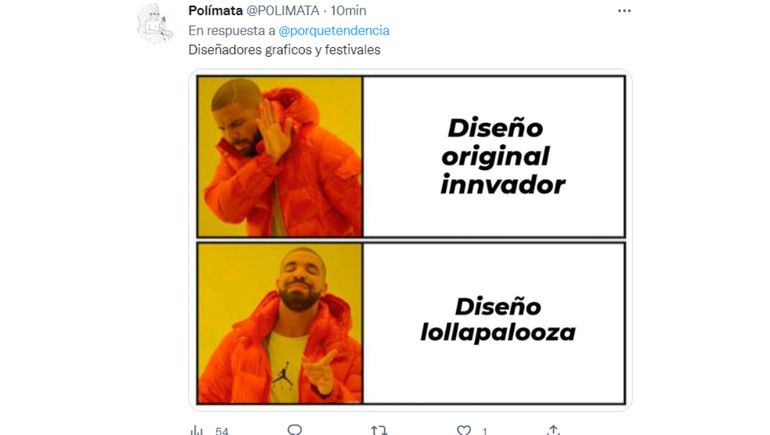Open the bottom meme panel photo thumbnail
770x435 pixels.
[280, 324]
